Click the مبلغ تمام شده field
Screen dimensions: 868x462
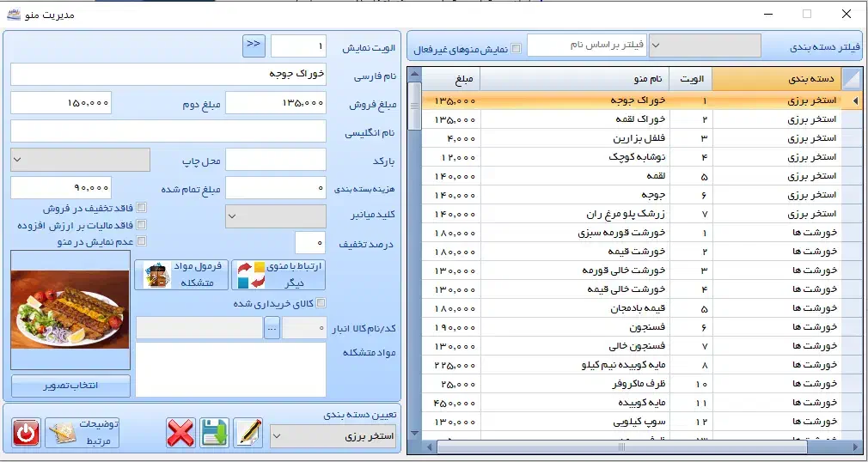tap(61, 188)
